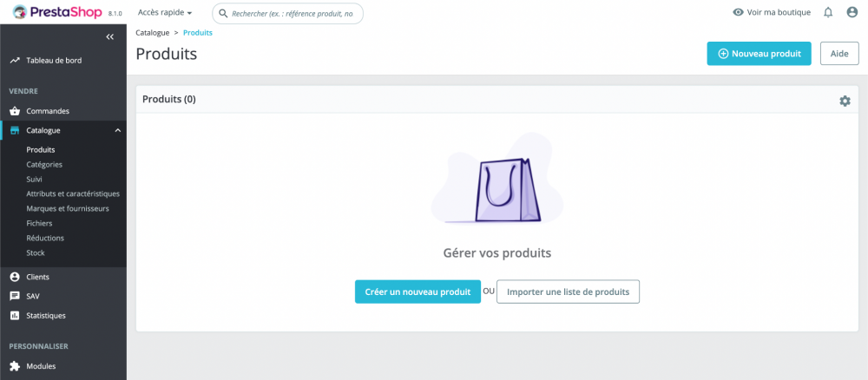Open the notifications bell
This screenshot has width=868, height=380.
point(828,12)
